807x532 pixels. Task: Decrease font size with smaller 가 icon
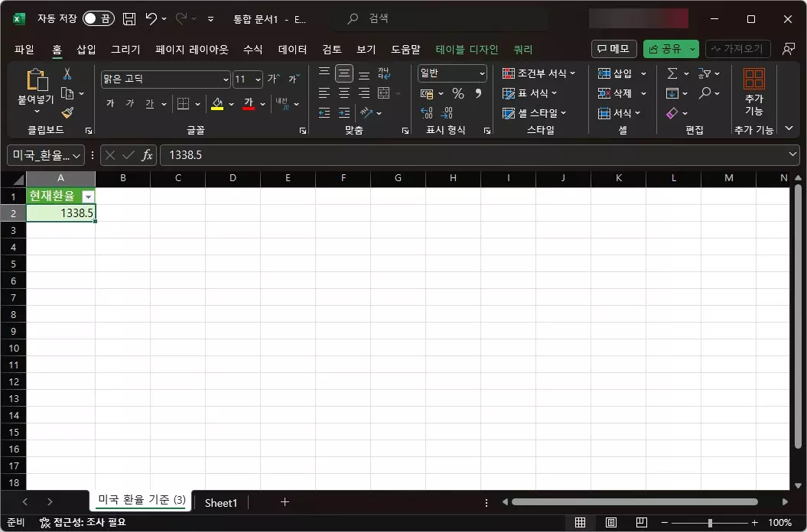pyautogui.click(x=294, y=79)
